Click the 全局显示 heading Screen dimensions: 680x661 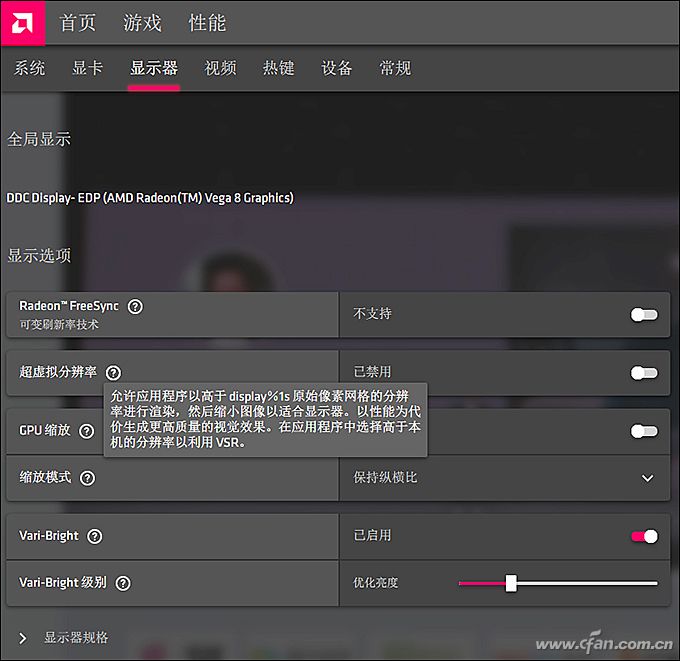(39, 139)
